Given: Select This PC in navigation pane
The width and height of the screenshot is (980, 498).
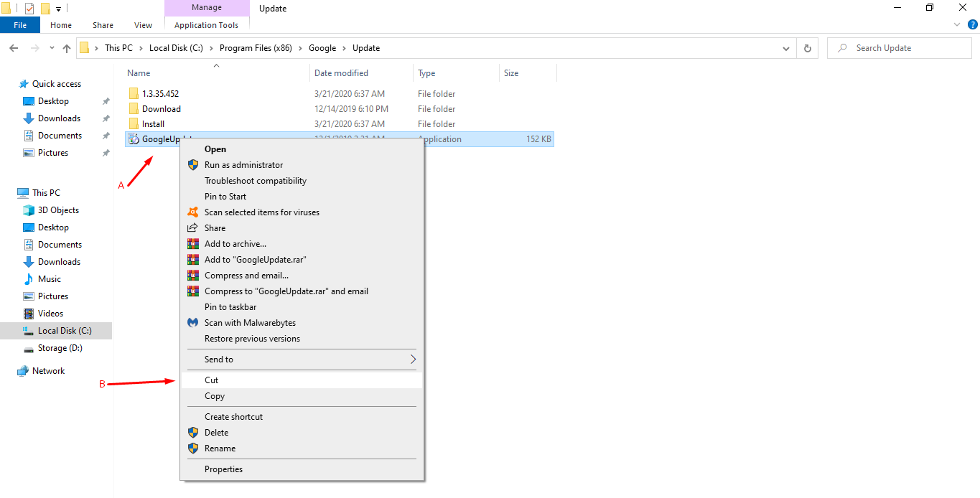Looking at the screenshot, I should click(46, 193).
